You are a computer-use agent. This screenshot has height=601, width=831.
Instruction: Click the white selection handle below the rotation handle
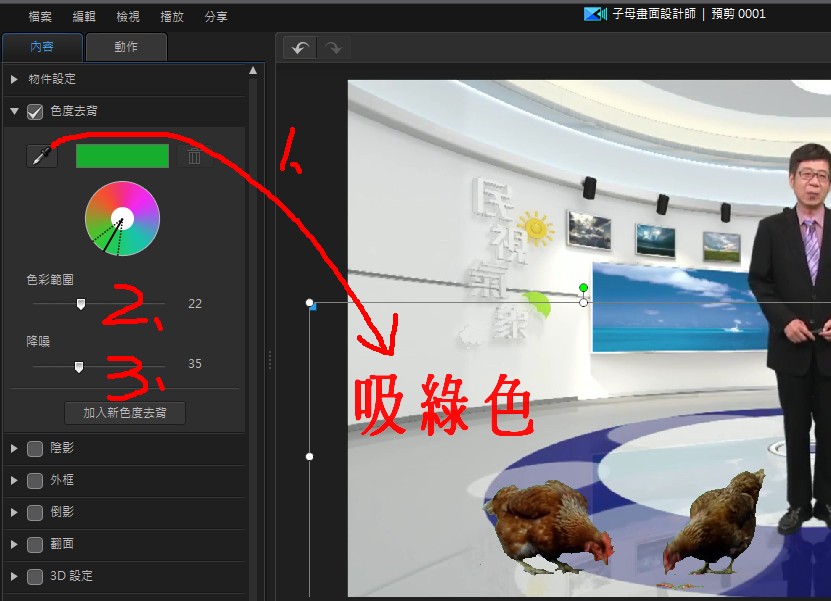[x=584, y=303]
